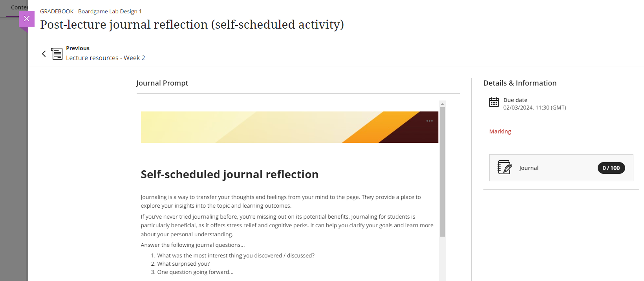Screen dimensions: 644x281
Task: Click the score pill showing 0 / 100
Action: pos(611,168)
